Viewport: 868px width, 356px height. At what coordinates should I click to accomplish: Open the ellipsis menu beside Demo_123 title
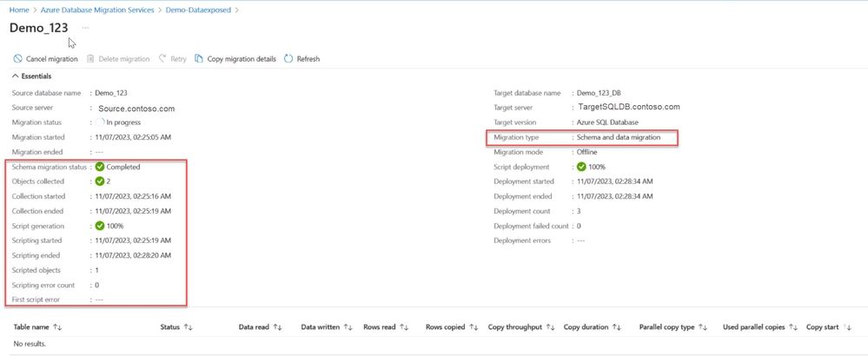click(x=85, y=28)
